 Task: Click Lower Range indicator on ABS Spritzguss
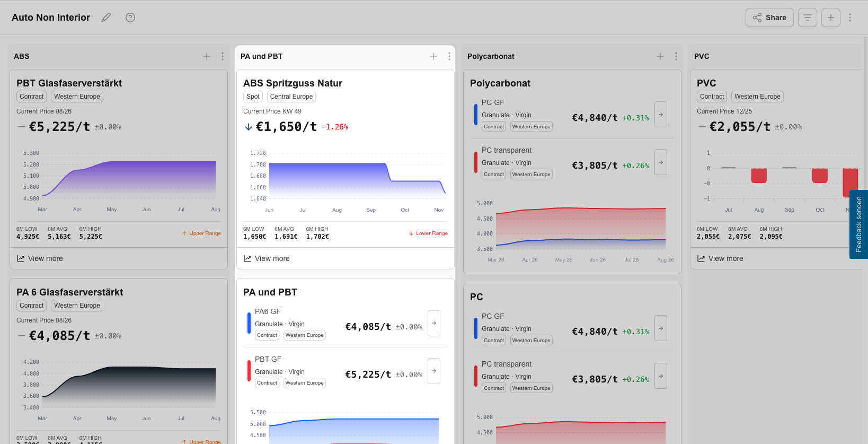click(428, 233)
